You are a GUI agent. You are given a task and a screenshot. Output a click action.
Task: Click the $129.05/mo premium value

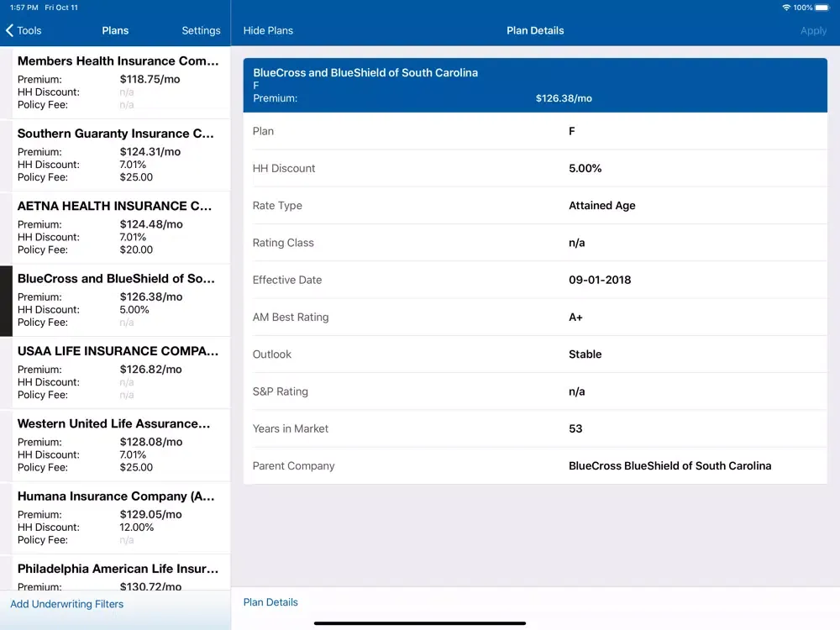coord(150,514)
